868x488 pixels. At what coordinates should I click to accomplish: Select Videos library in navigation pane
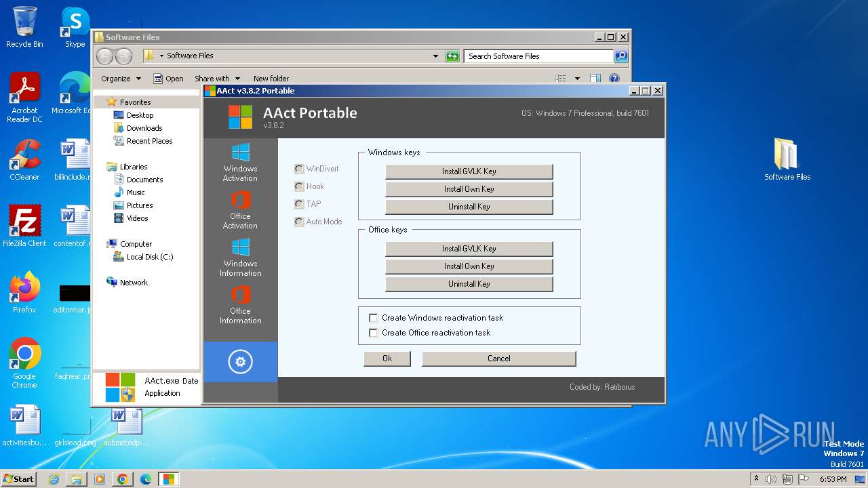click(x=137, y=218)
